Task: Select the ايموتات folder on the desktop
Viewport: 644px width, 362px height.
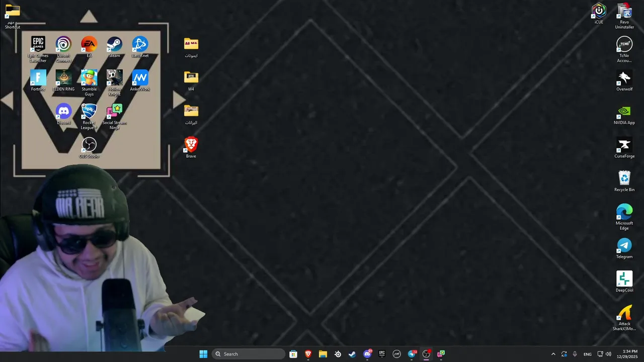Action: click(191, 47)
